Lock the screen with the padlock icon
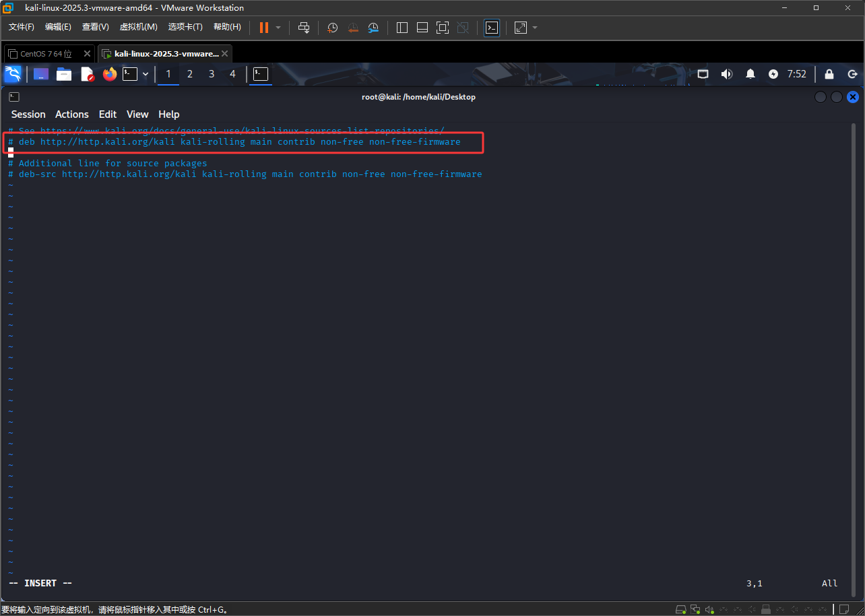 click(x=829, y=74)
